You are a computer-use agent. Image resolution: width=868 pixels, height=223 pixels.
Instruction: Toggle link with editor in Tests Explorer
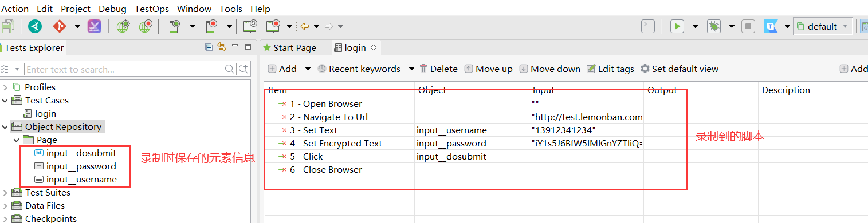[222, 47]
